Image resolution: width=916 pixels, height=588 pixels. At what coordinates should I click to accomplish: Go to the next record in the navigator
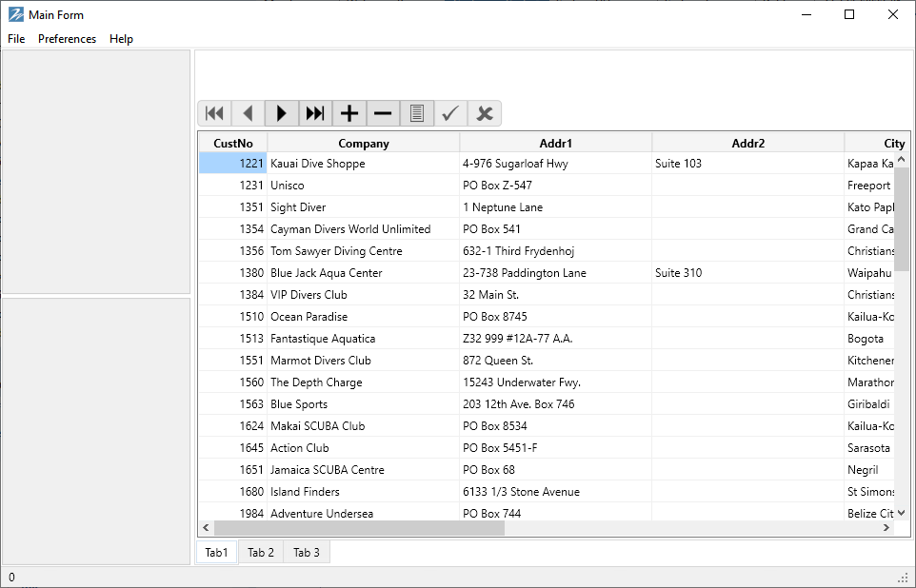(x=282, y=113)
